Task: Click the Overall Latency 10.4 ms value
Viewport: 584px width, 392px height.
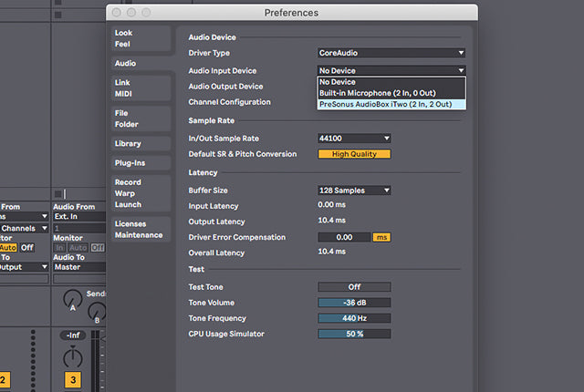Action: click(x=331, y=252)
